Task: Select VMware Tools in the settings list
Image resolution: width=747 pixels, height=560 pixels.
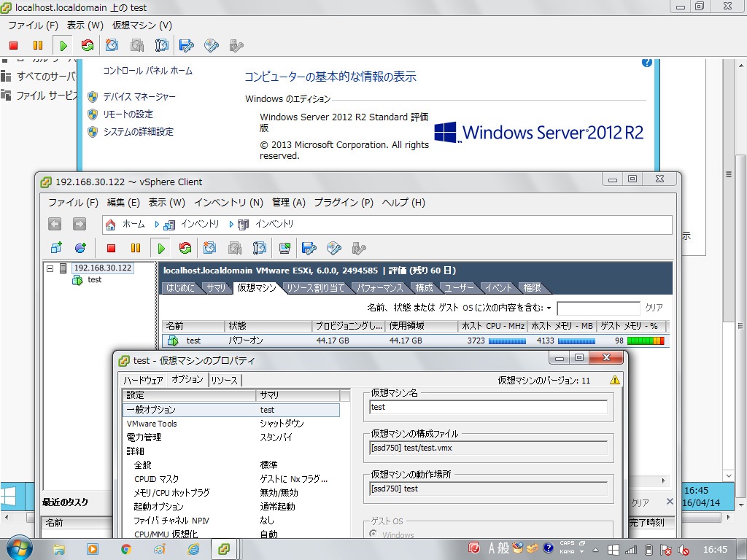Action: click(x=152, y=424)
